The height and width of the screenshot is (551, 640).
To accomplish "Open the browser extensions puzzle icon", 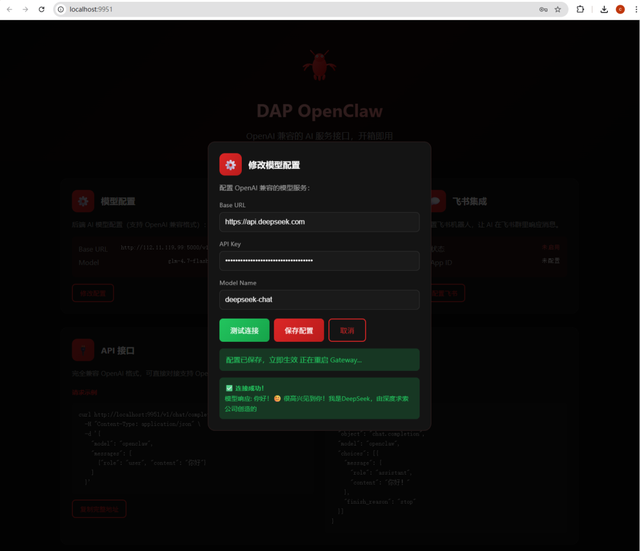I will (x=580, y=9).
